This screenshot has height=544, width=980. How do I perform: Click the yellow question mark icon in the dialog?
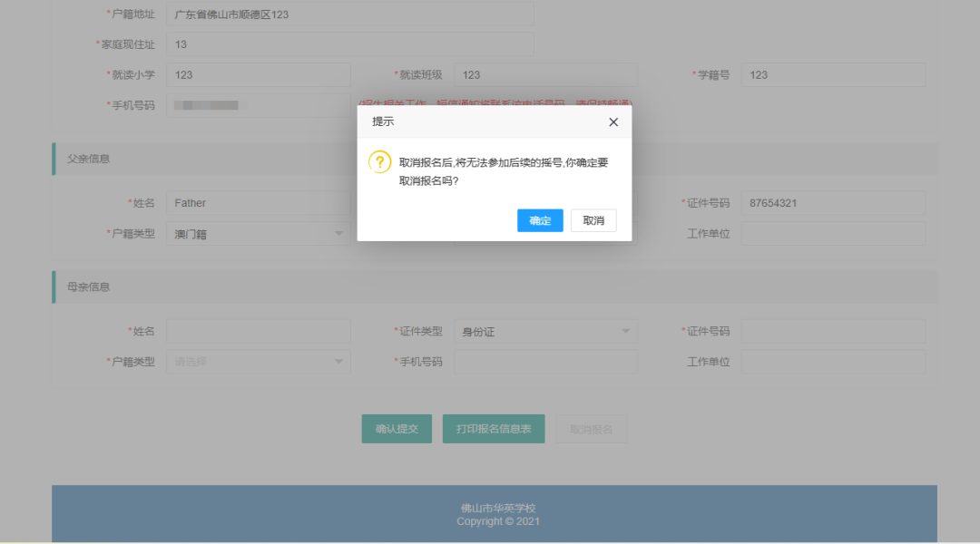point(379,162)
